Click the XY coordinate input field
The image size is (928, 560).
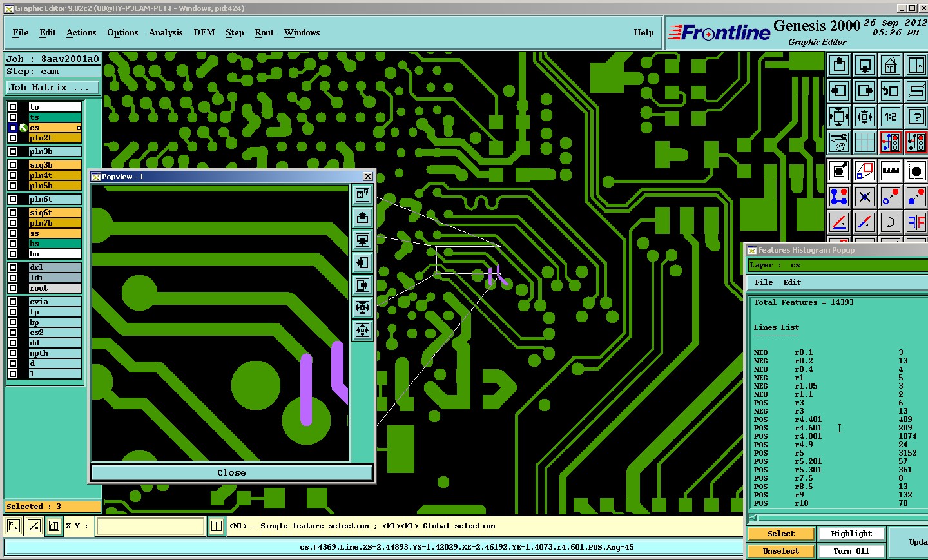pyautogui.click(x=151, y=526)
